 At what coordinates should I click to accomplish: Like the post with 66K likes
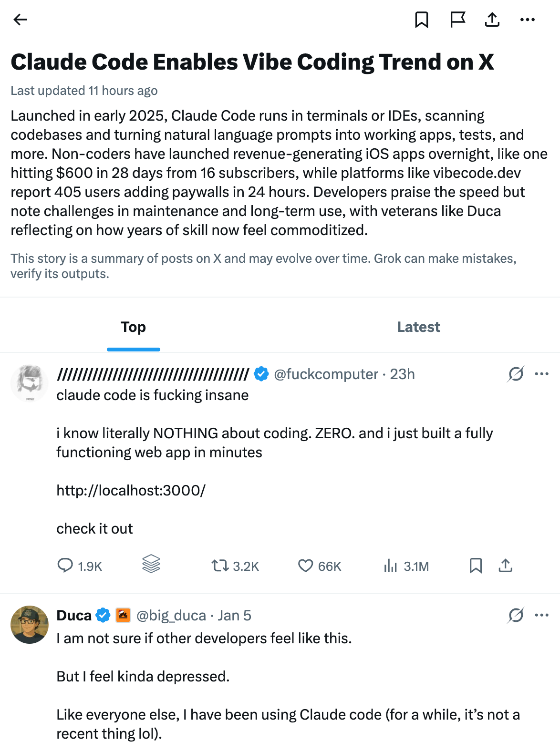click(x=305, y=566)
